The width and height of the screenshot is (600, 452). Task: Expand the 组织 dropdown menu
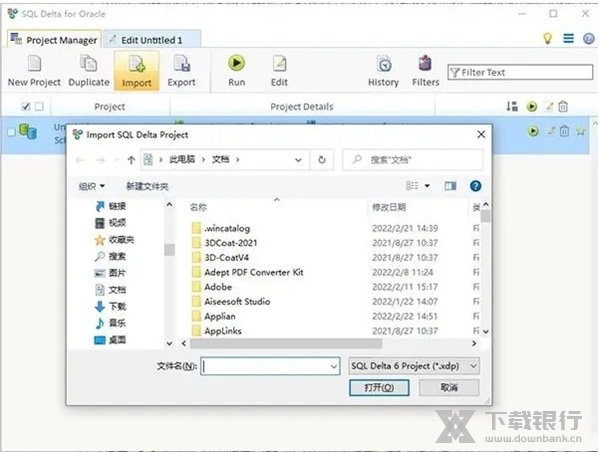(93, 186)
